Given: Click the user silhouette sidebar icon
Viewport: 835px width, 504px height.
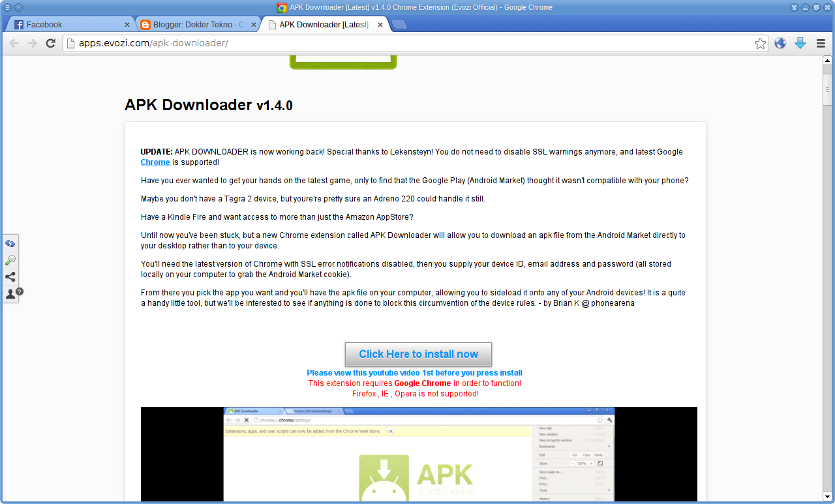Looking at the screenshot, I should [x=10, y=294].
